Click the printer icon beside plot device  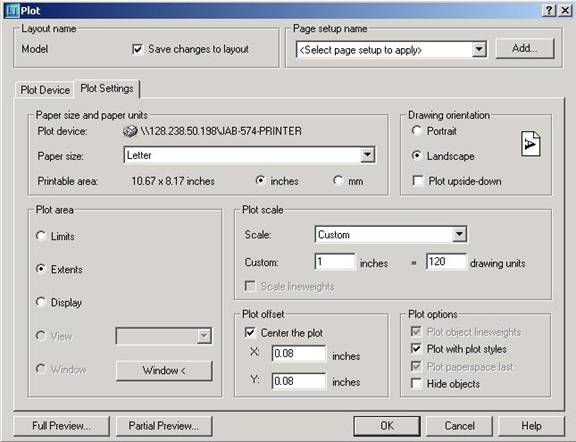pos(130,131)
